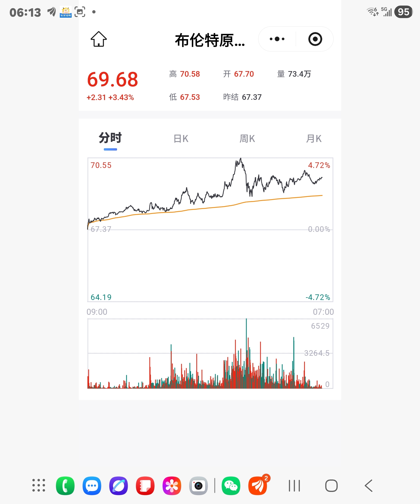420x504 pixels.
Task: Open the green Phone app
Action: click(x=65, y=486)
